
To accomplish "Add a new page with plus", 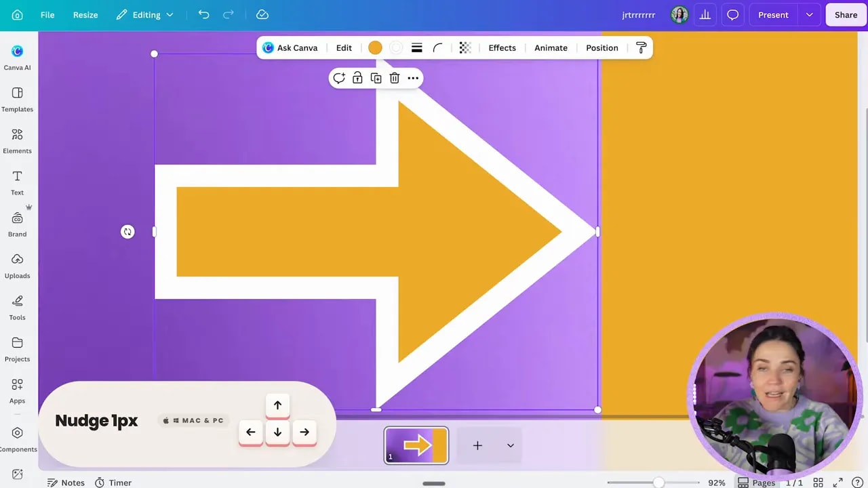I will tap(477, 445).
